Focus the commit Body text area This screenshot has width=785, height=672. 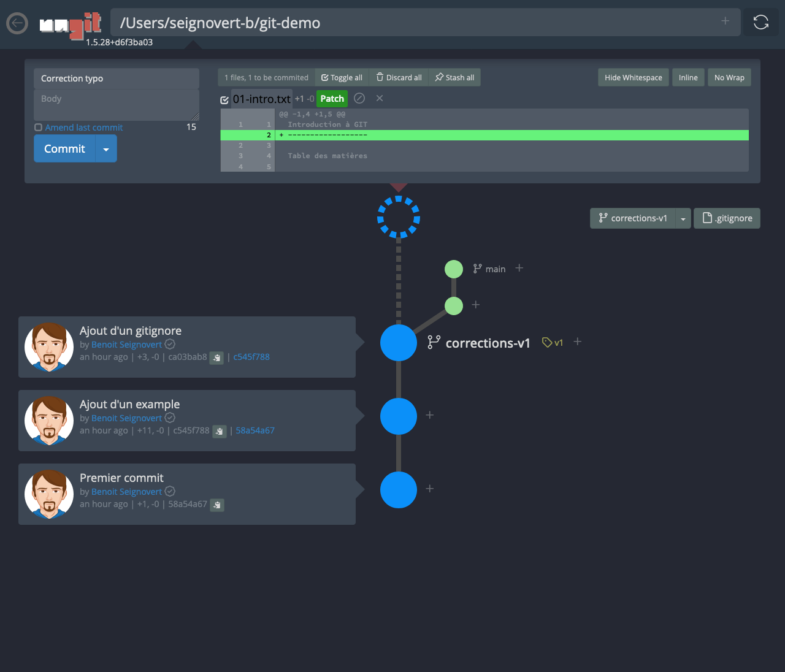pos(117,105)
